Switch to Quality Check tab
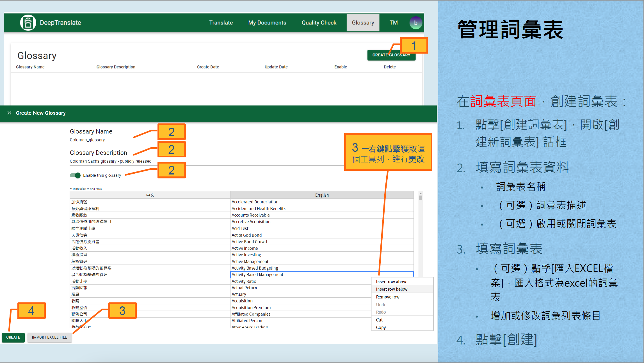The width and height of the screenshot is (644, 363). [319, 23]
